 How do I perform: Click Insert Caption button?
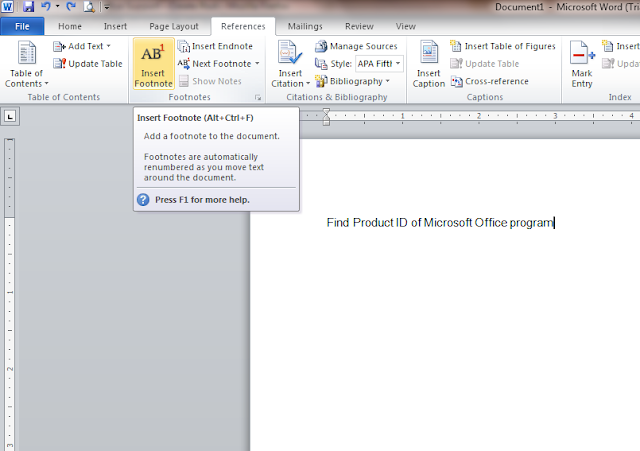429,64
